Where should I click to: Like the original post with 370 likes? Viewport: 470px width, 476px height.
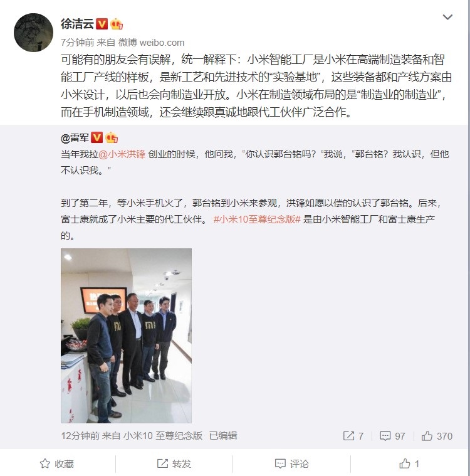click(x=437, y=436)
